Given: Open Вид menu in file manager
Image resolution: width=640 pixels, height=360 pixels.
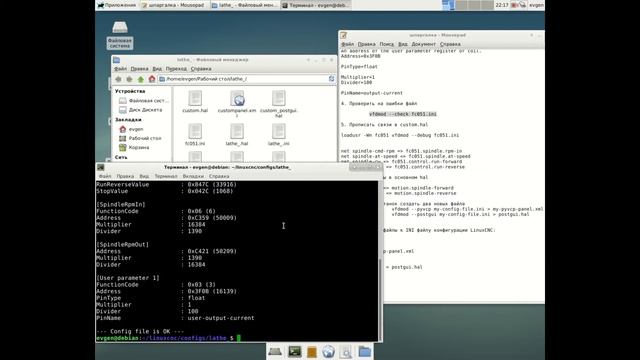Looking at the screenshot, I should pos(157,69).
